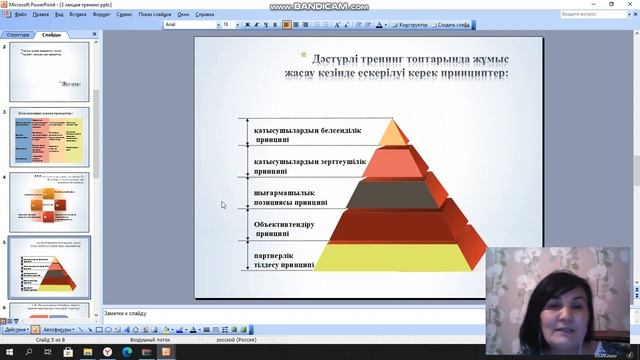Insert picture from file
Image resolution: width=640 pixels, height=360 pixels.
(154, 330)
